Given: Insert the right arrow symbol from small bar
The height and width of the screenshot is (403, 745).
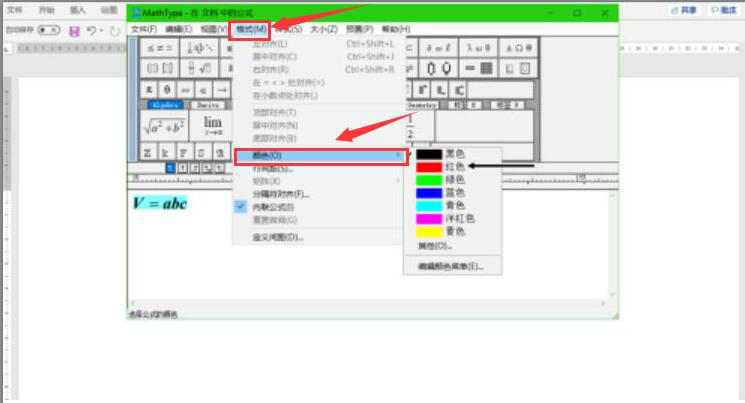Looking at the screenshot, I should [x=221, y=89].
